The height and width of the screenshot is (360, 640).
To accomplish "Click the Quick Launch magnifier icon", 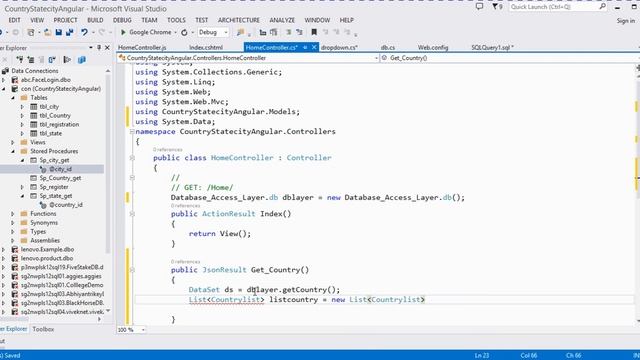I will point(602,7).
